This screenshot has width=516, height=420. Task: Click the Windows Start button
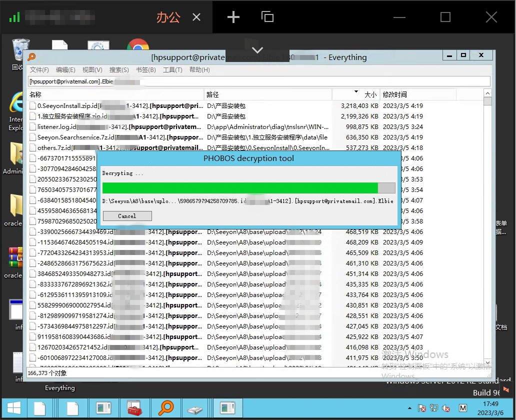click(x=14, y=408)
